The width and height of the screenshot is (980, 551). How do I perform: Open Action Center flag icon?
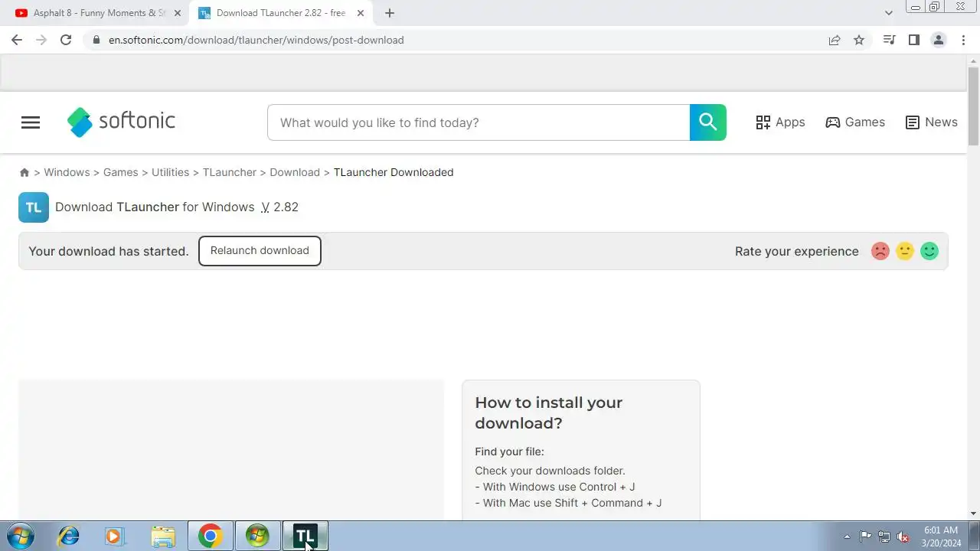(866, 536)
